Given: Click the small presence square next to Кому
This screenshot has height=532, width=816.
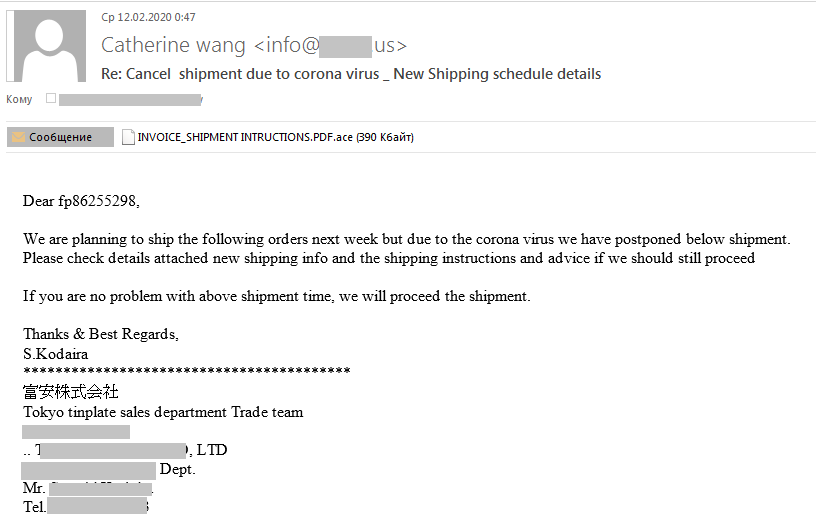Looking at the screenshot, I should click(51, 99).
